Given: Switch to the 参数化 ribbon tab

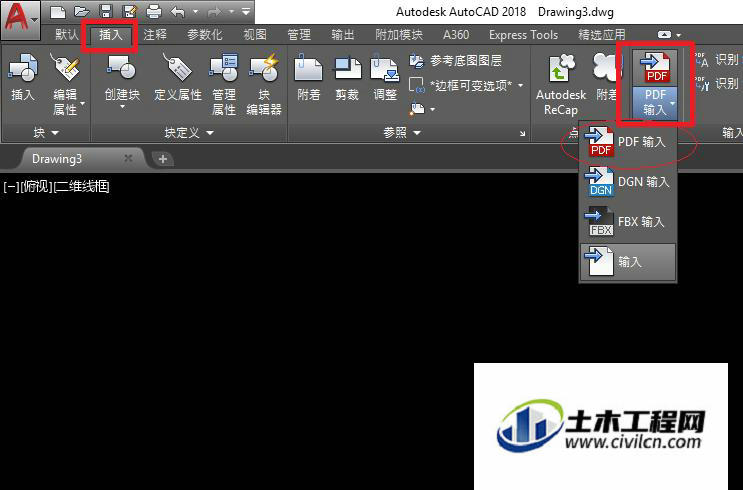Looking at the screenshot, I should (x=205, y=35).
